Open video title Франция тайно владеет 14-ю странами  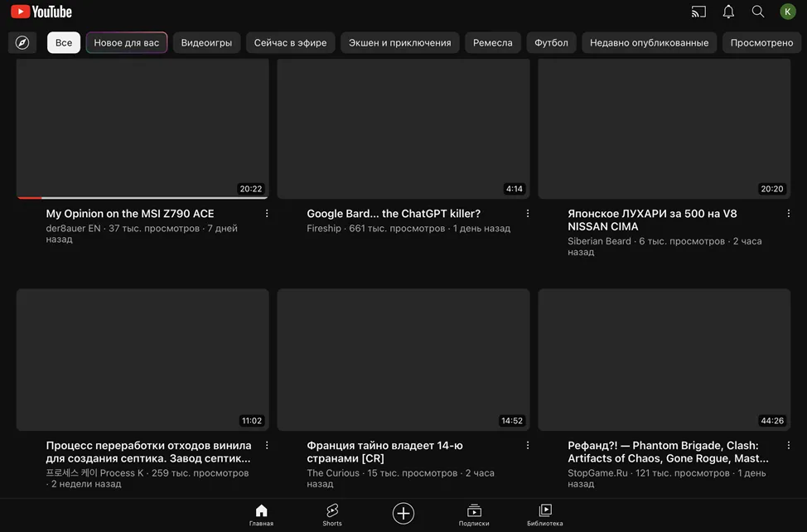coord(384,452)
